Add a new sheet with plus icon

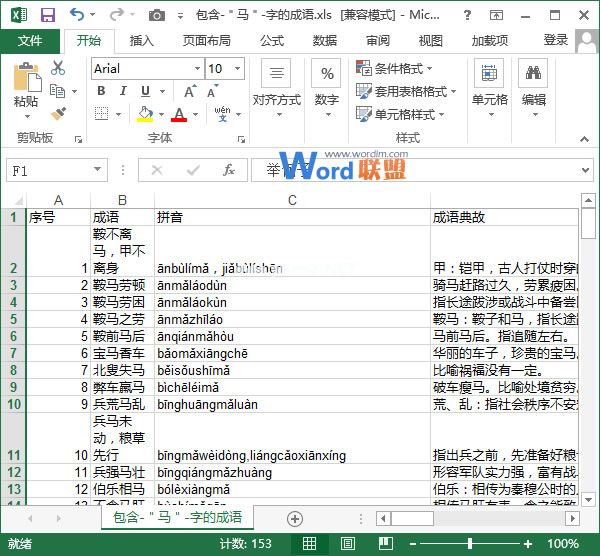coord(294,518)
